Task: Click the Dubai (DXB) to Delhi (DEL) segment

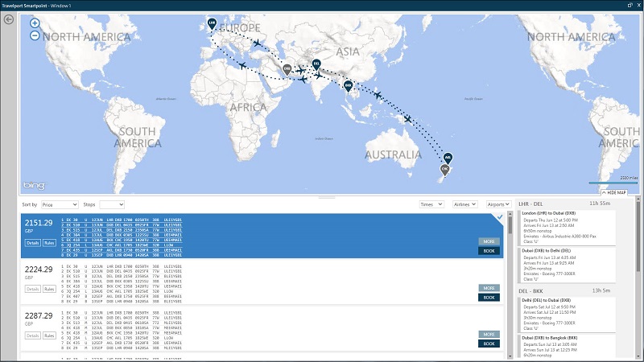Action: 567,265
